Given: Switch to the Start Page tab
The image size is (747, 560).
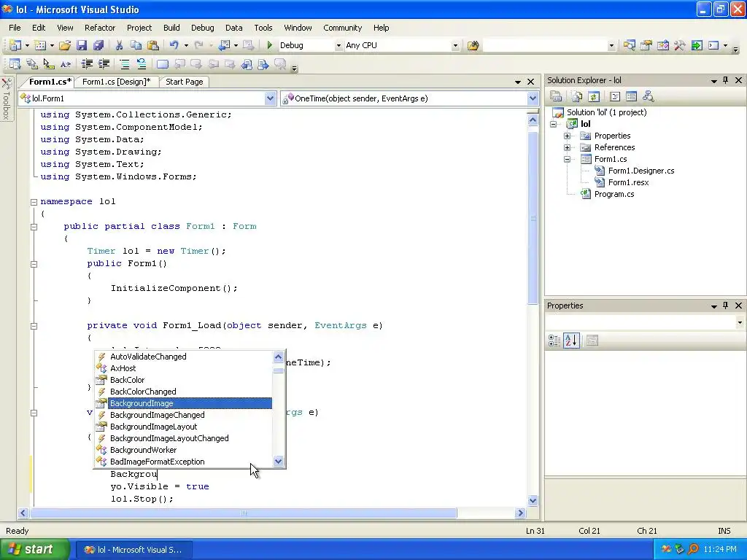Looking at the screenshot, I should click(185, 82).
